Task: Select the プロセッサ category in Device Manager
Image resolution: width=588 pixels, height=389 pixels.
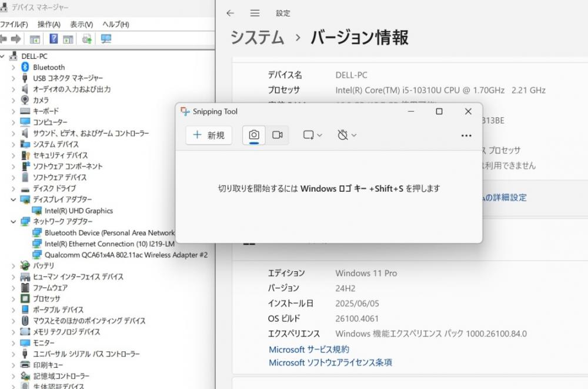Action: [x=46, y=299]
